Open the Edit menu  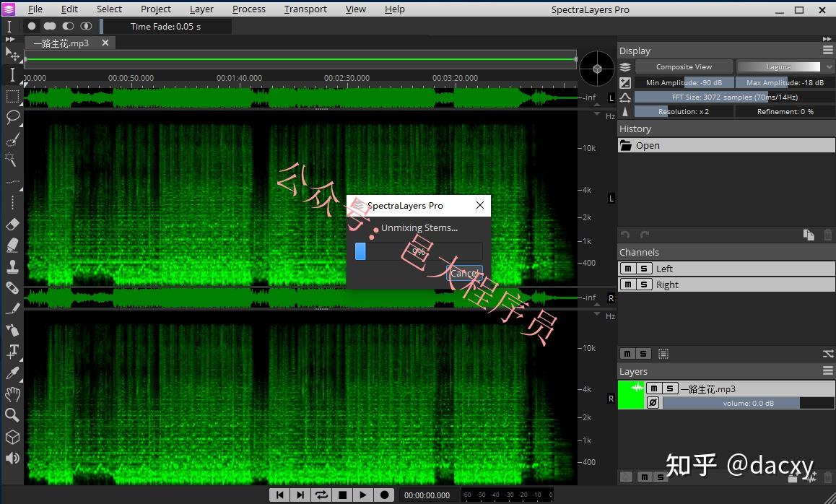[x=69, y=9]
